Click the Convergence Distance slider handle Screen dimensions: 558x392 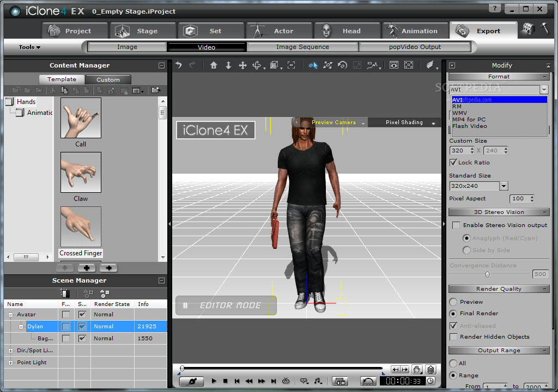pyautogui.click(x=487, y=274)
